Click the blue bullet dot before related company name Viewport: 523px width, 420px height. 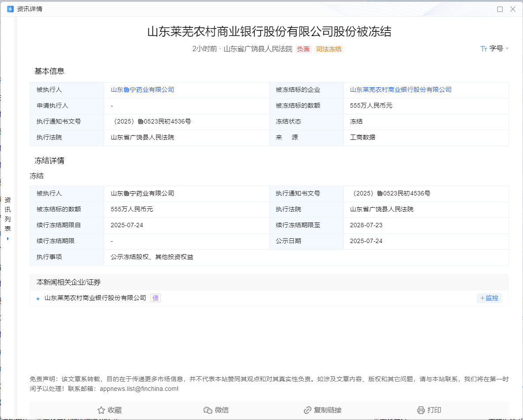(x=37, y=298)
